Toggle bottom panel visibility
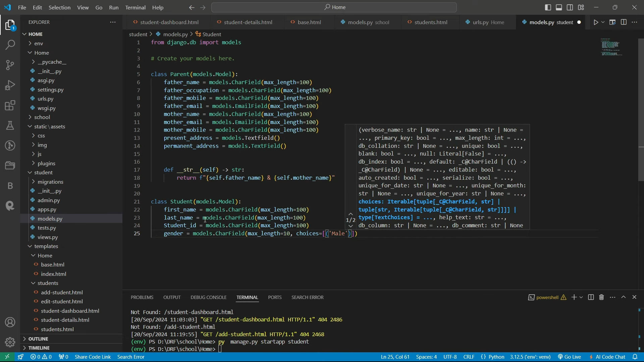 tap(559, 7)
